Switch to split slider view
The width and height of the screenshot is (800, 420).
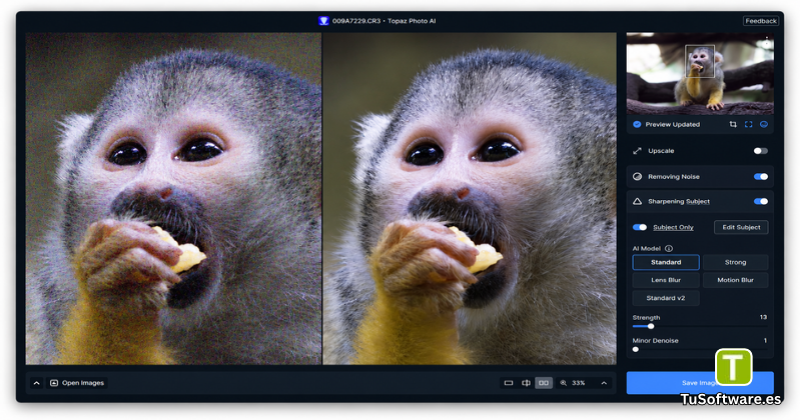click(526, 383)
